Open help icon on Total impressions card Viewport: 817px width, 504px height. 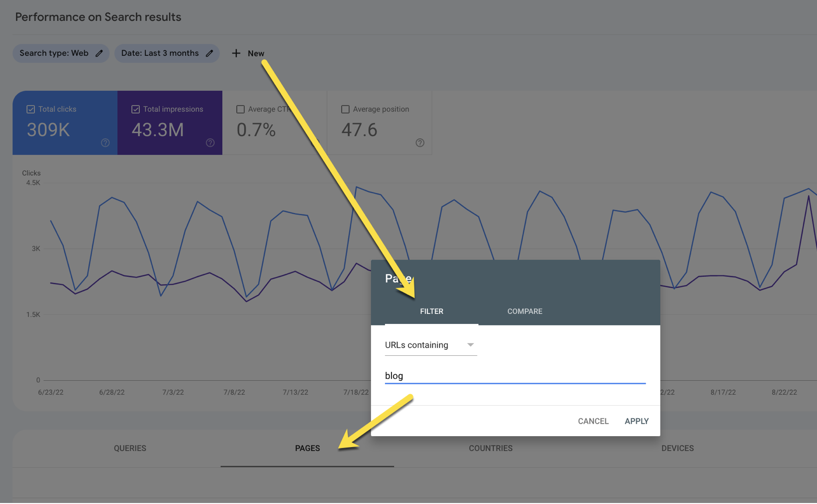coord(210,143)
